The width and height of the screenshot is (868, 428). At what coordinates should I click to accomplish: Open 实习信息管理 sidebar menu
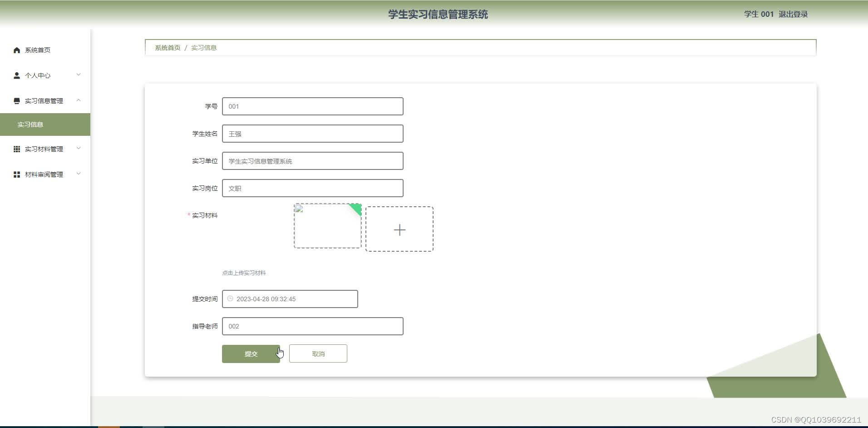pos(45,101)
